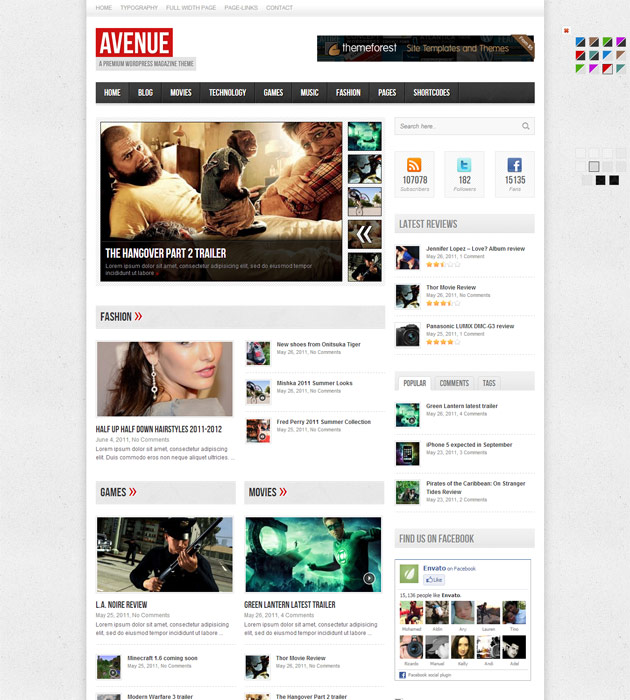Open the Twitter followers icon
Viewport: 630px width, 700px height.
tap(464, 165)
